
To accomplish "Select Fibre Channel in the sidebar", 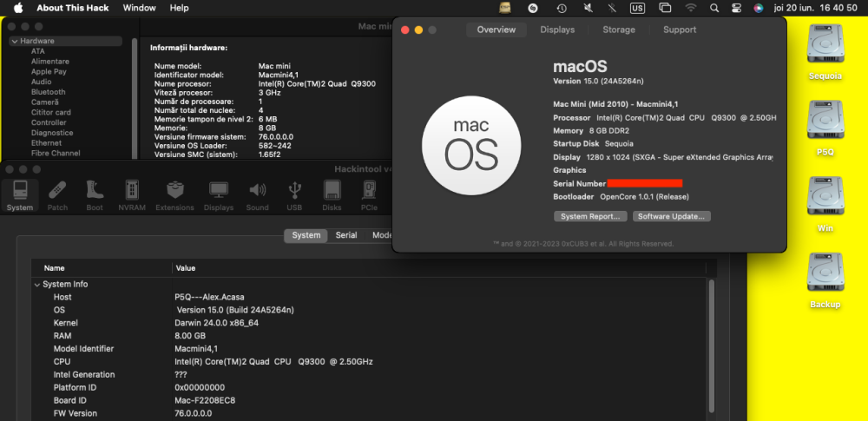I will pos(56,153).
